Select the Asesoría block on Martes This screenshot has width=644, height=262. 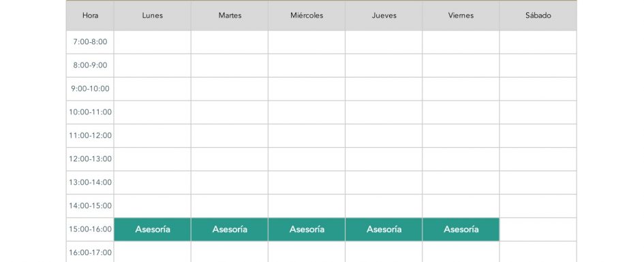pyautogui.click(x=230, y=229)
